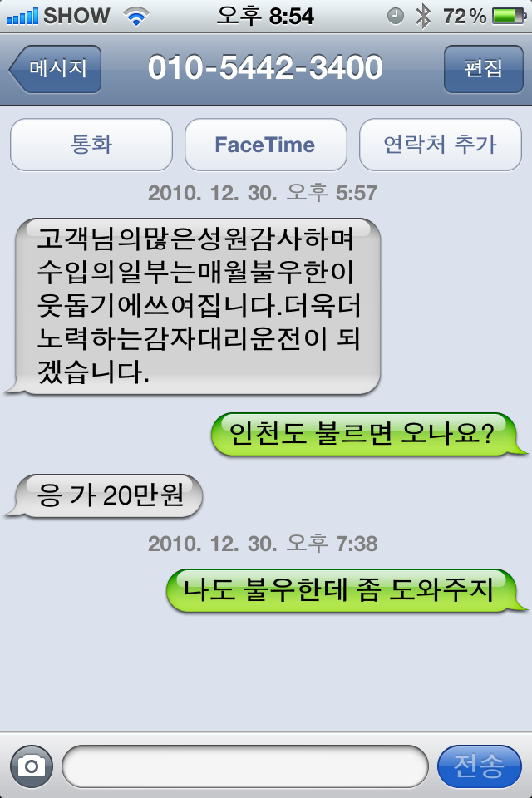Screen dimensions: 532x798
Task: Tap the Wi-Fi icon in the status bar
Action: coord(136,17)
